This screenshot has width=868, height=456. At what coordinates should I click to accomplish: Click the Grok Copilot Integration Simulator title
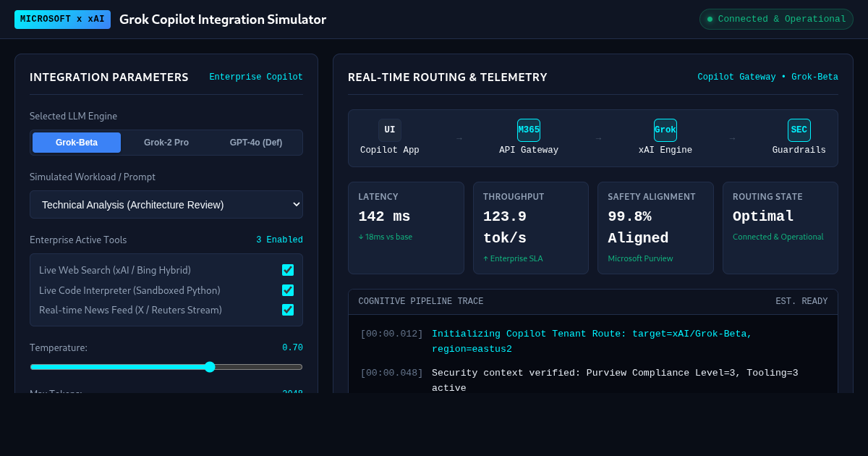pyautogui.click(x=223, y=20)
